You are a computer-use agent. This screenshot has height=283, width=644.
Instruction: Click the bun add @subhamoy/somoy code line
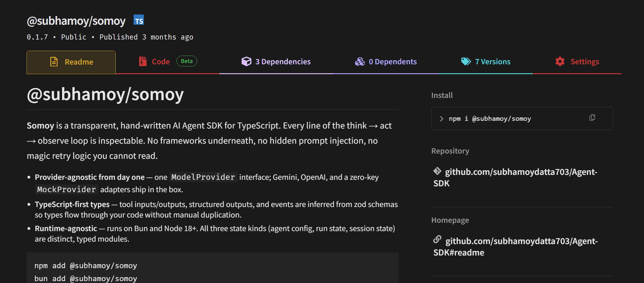pyautogui.click(x=85, y=279)
